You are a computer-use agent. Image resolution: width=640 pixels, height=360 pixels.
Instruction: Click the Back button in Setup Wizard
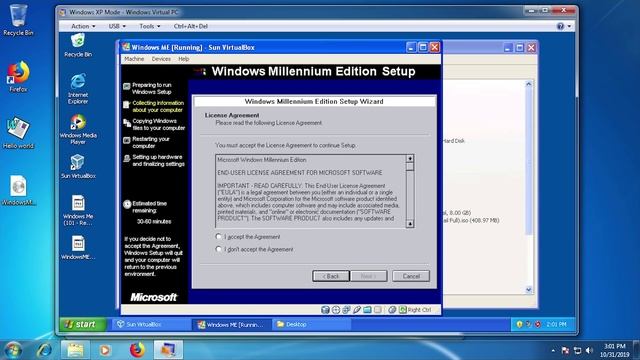331,276
